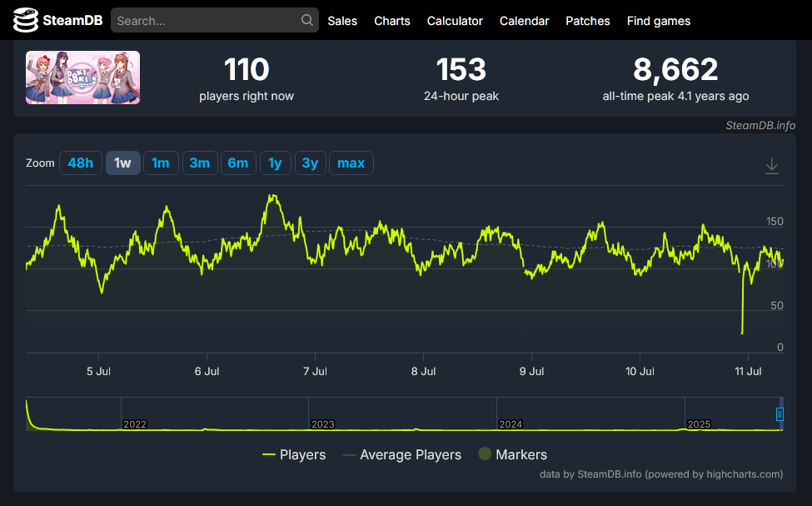Click the 2025 label in navigator
Viewport: 812px width, 506px height.
coord(699,424)
